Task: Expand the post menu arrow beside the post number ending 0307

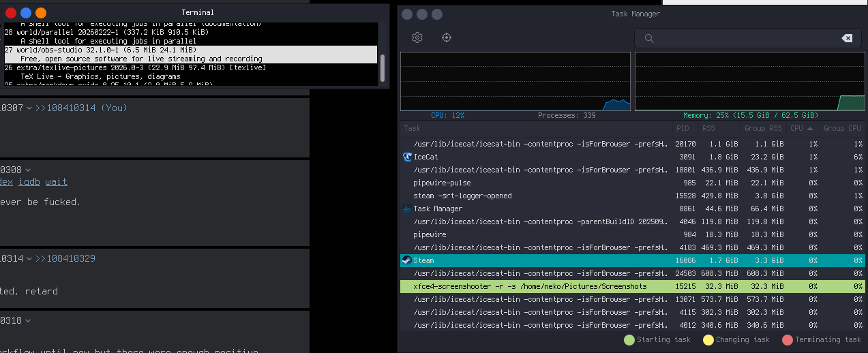Action: (29, 108)
